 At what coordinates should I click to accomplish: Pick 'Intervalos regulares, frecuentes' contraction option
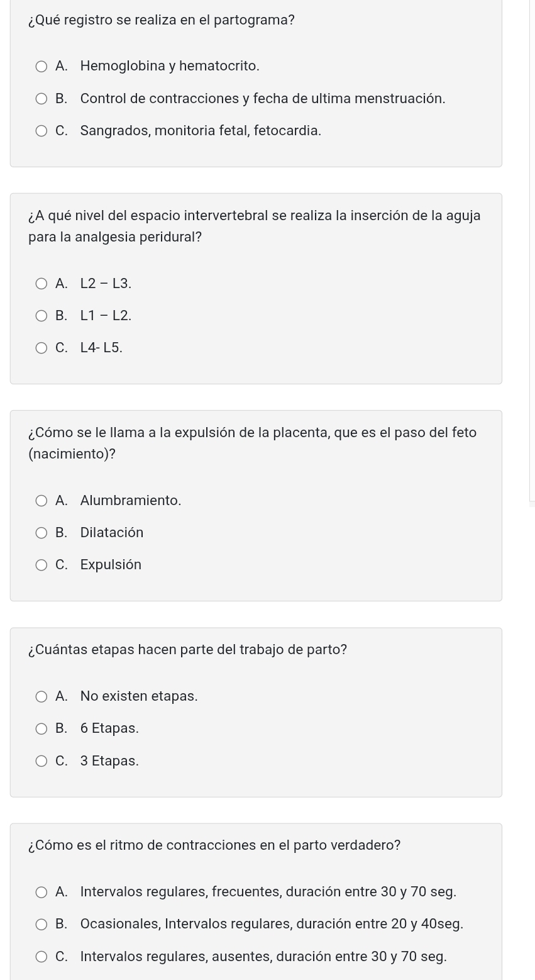click(41, 892)
